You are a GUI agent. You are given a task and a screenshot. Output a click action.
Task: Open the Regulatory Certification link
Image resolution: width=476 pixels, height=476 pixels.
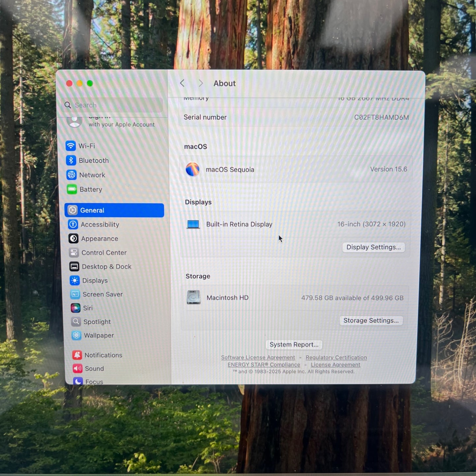point(336,357)
